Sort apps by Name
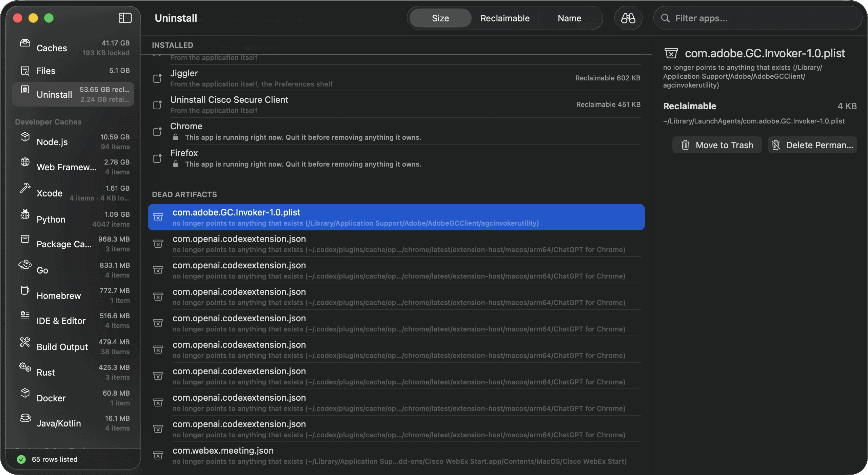The height and width of the screenshot is (475, 868). (570, 18)
